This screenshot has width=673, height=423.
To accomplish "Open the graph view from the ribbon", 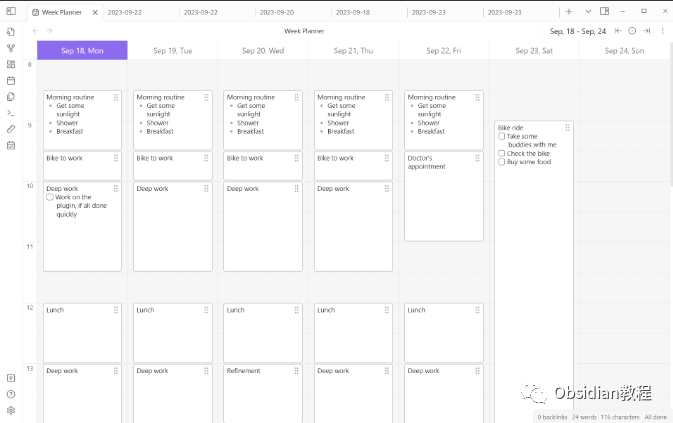I will point(11,48).
